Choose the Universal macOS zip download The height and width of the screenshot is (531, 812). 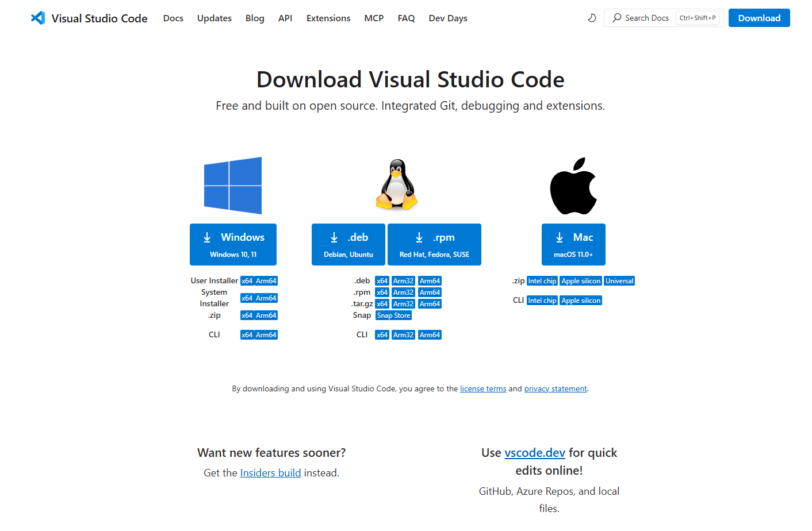(x=619, y=281)
